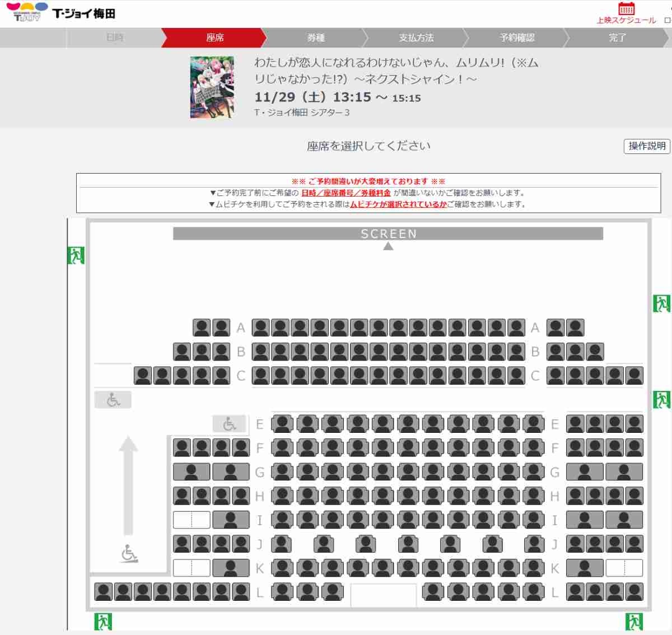Open the 操作説明 help button
672x635 pixels.
647,146
